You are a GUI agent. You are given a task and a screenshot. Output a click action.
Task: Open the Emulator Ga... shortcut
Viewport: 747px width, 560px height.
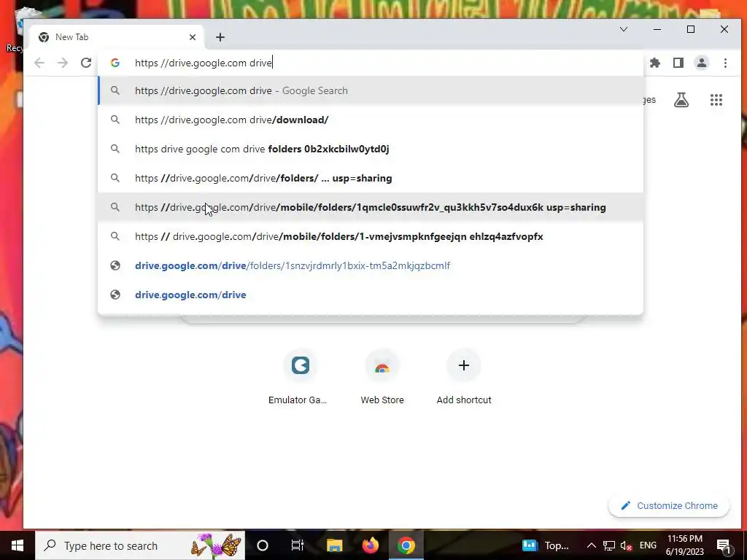pyautogui.click(x=300, y=376)
